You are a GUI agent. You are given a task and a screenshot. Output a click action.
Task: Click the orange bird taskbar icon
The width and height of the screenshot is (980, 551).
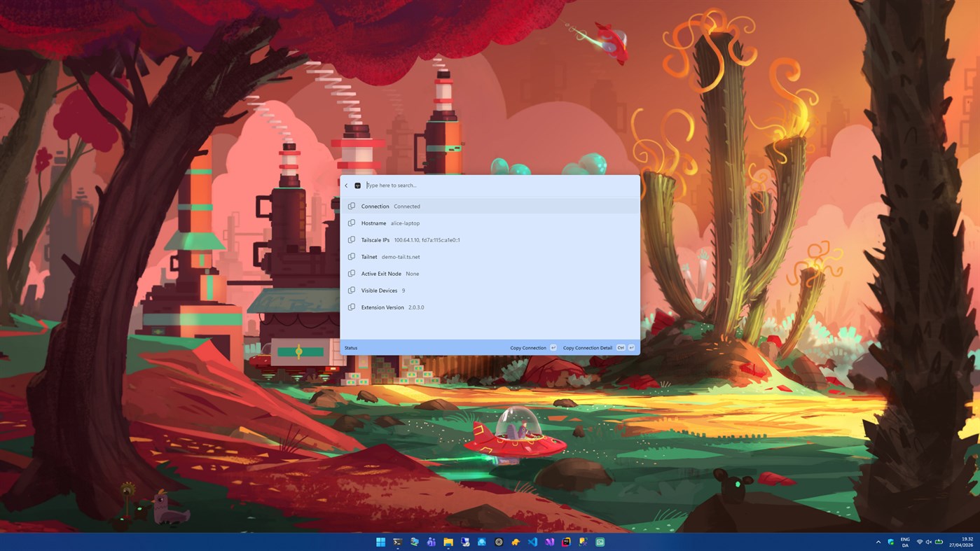[x=516, y=542]
